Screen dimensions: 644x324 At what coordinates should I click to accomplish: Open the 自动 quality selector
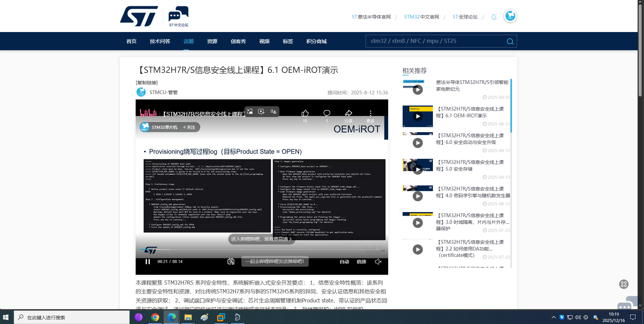344,262
